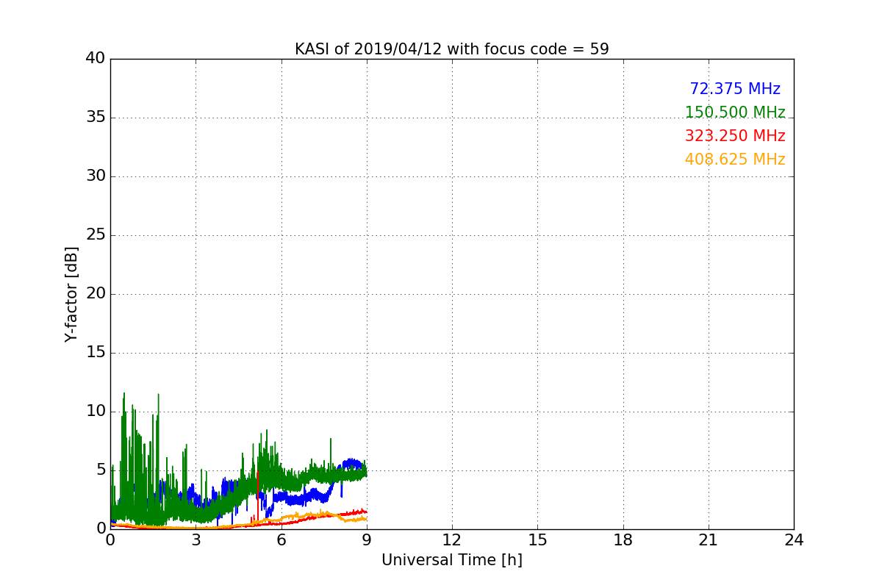Click the x-axis tick label 18

(x=623, y=540)
